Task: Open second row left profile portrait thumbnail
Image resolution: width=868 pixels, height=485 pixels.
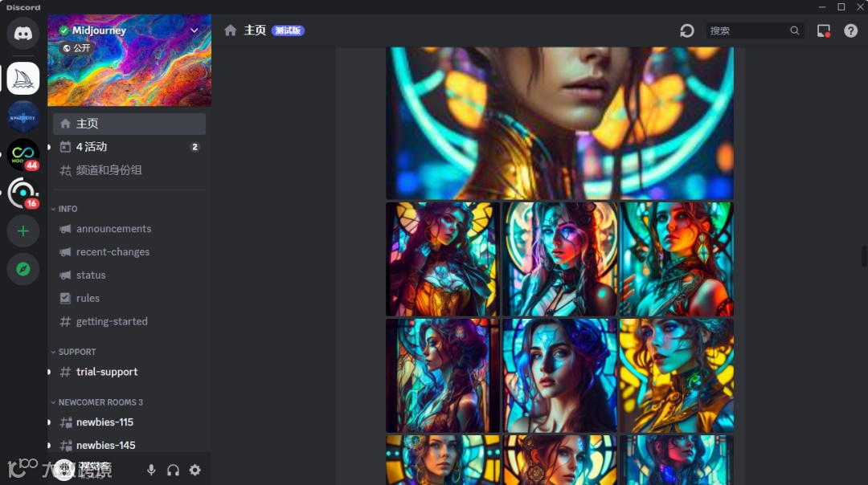Action: point(442,376)
